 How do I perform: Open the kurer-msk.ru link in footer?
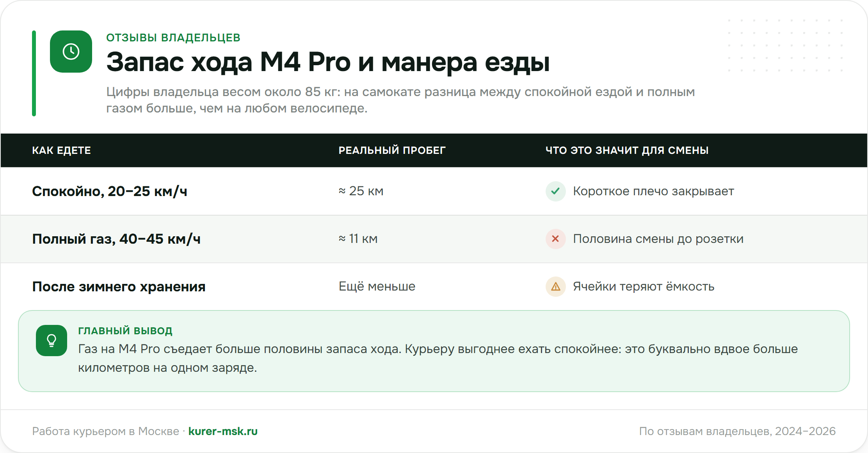coord(223,431)
